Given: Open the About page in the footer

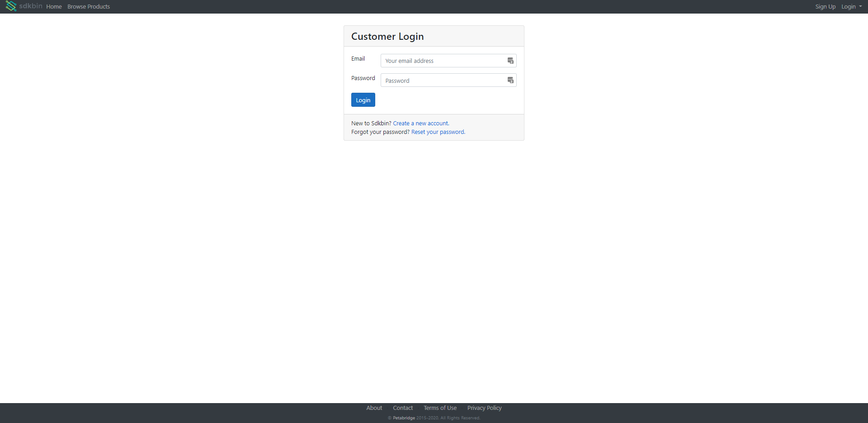Looking at the screenshot, I should click(x=374, y=408).
